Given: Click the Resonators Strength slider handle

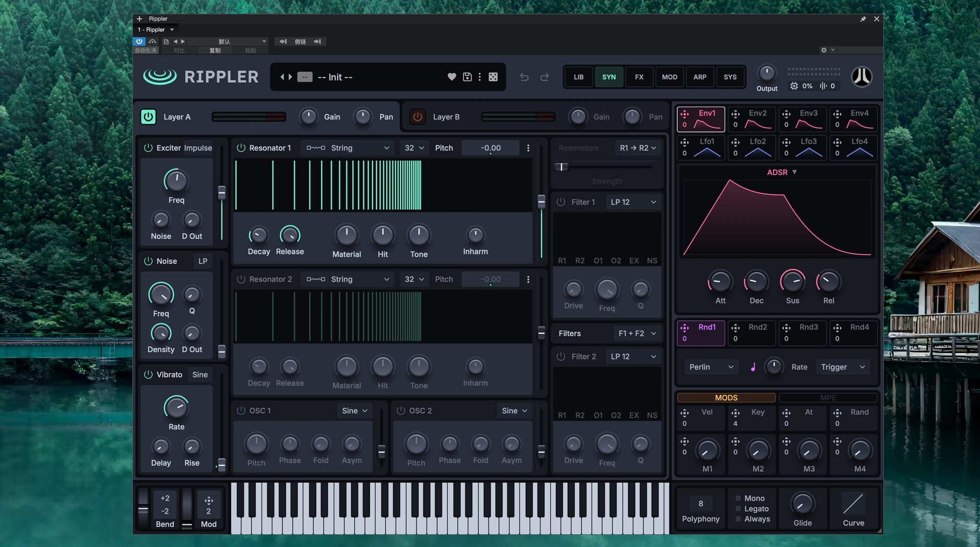Looking at the screenshot, I should point(561,167).
